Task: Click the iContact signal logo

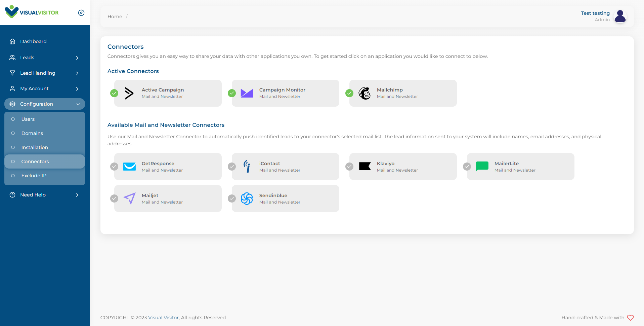Action: (247, 167)
